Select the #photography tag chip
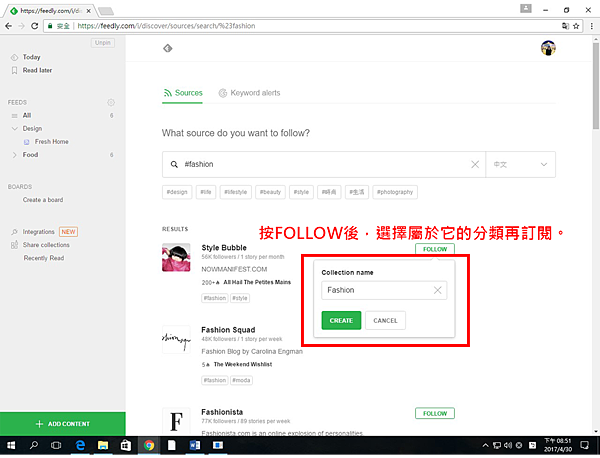The image size is (600, 458). [395, 192]
